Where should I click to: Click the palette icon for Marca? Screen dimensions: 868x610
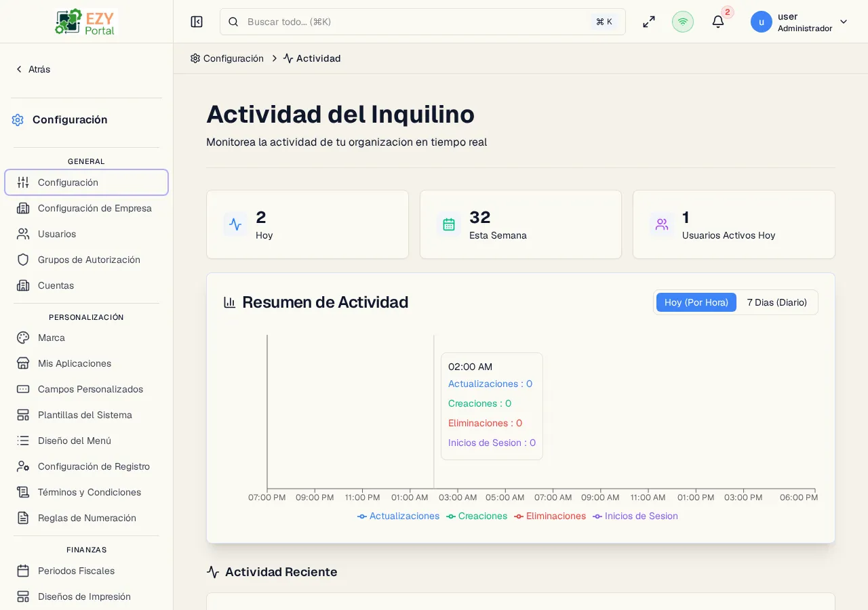tap(23, 338)
